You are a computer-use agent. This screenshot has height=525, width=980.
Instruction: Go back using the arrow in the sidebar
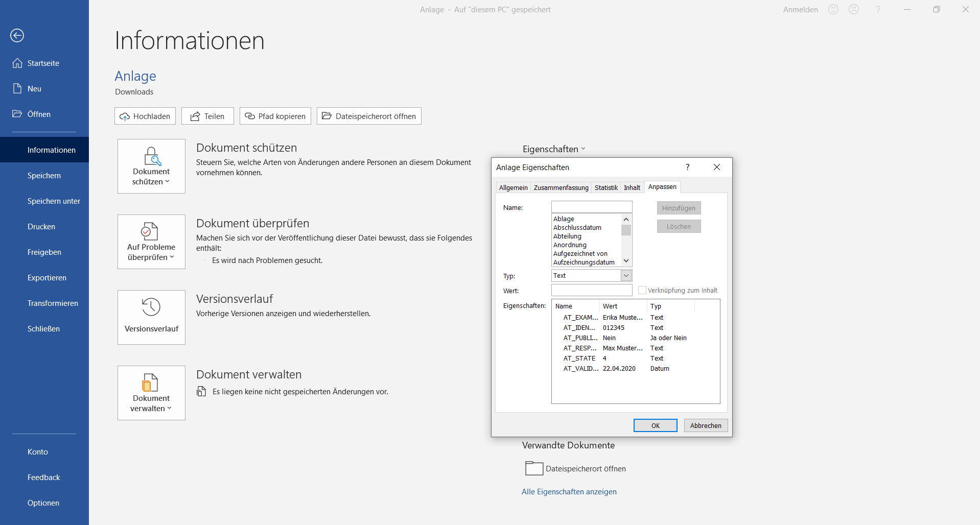click(17, 35)
